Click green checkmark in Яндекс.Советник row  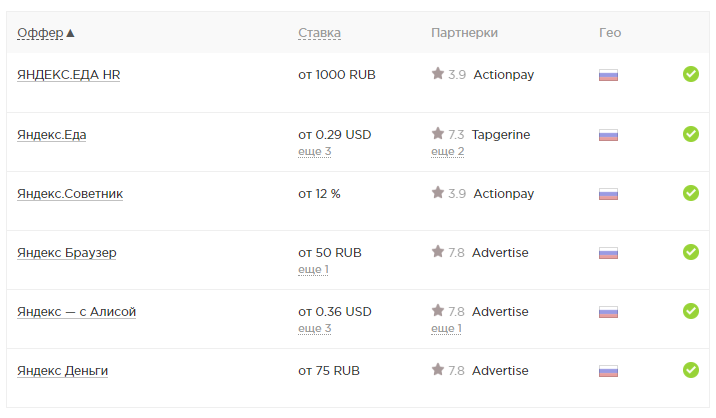[x=690, y=193]
